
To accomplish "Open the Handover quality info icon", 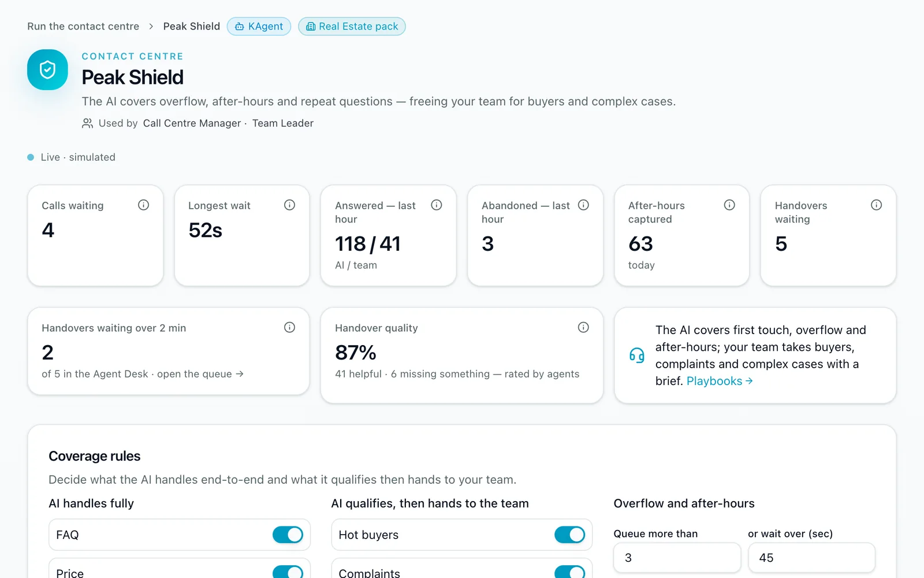I will (583, 328).
